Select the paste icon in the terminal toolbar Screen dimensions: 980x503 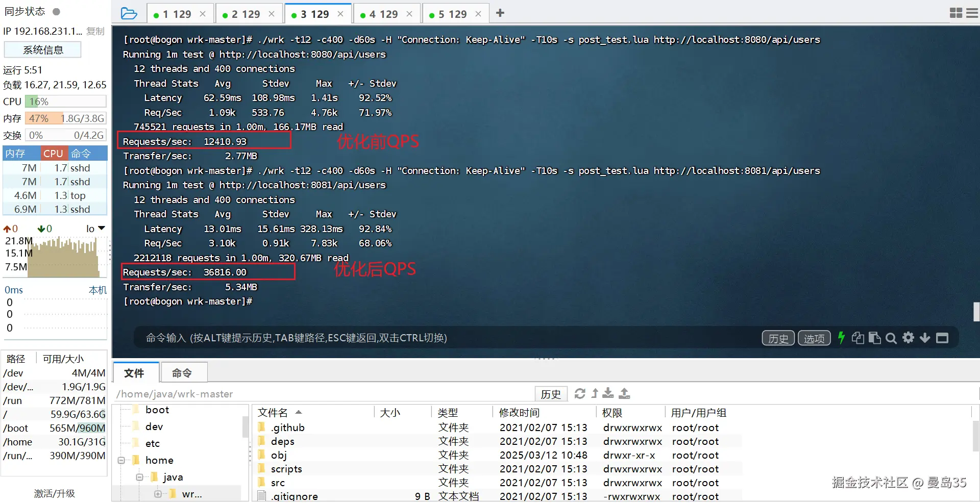point(875,338)
